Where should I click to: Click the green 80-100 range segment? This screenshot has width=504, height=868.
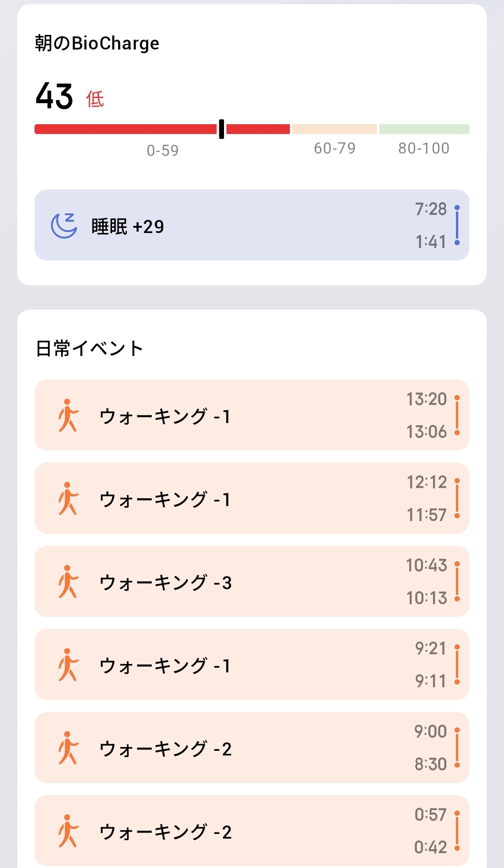point(424,129)
